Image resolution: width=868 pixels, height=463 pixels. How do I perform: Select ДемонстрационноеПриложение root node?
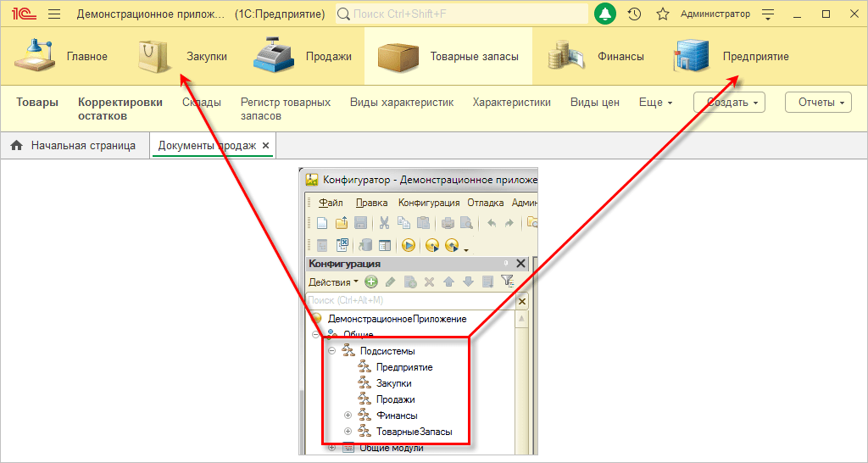[397, 319]
